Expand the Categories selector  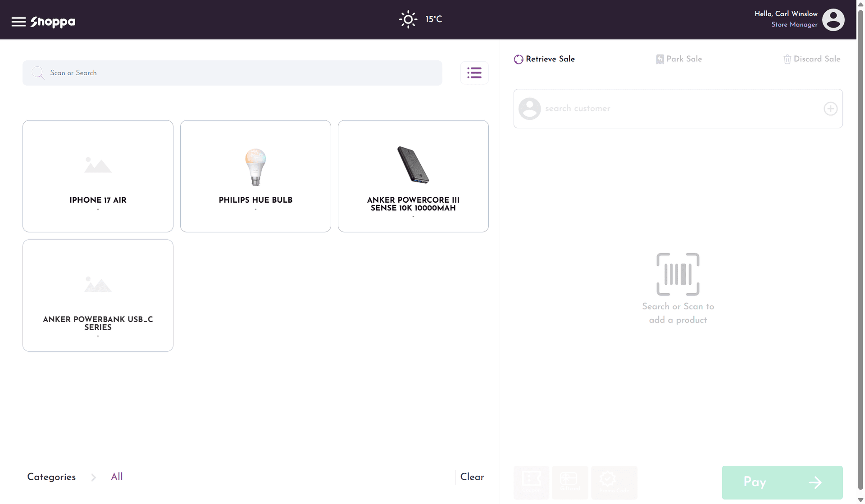(51, 477)
